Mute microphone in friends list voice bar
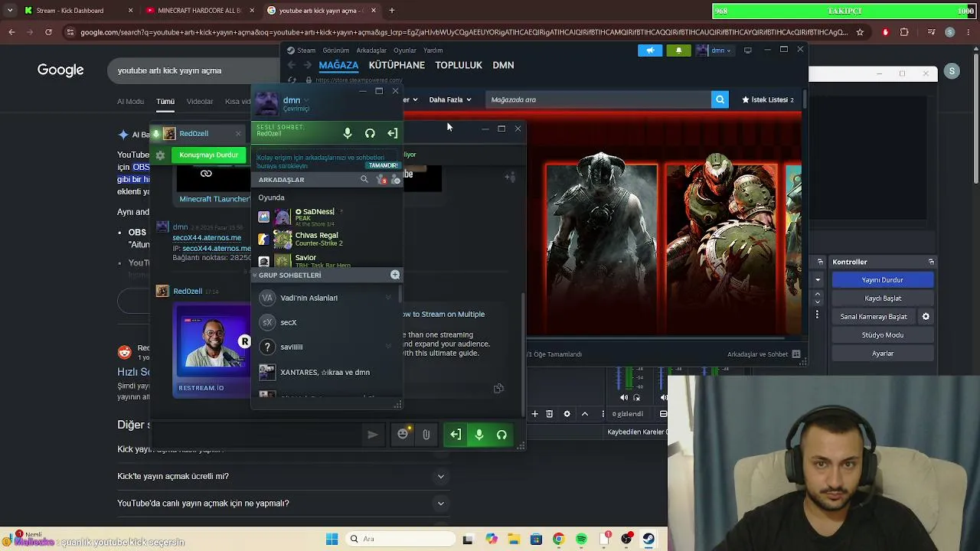This screenshot has width=980, height=551. 348,133
